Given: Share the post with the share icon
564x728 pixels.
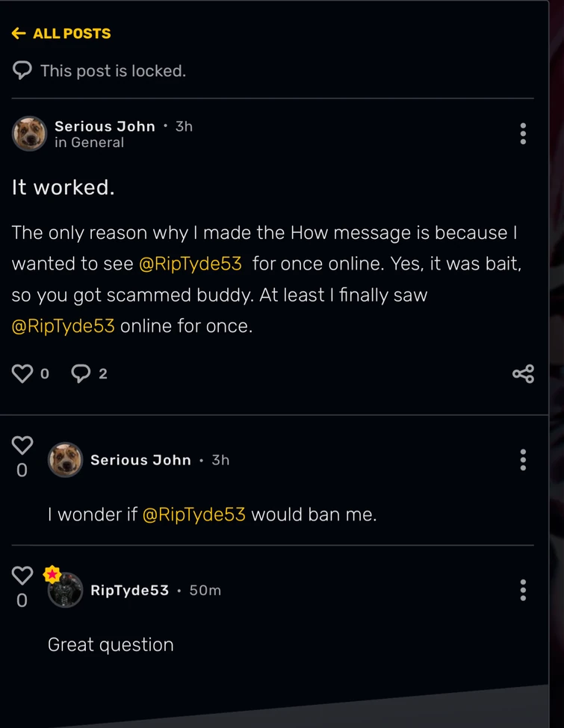Looking at the screenshot, I should tap(523, 373).
